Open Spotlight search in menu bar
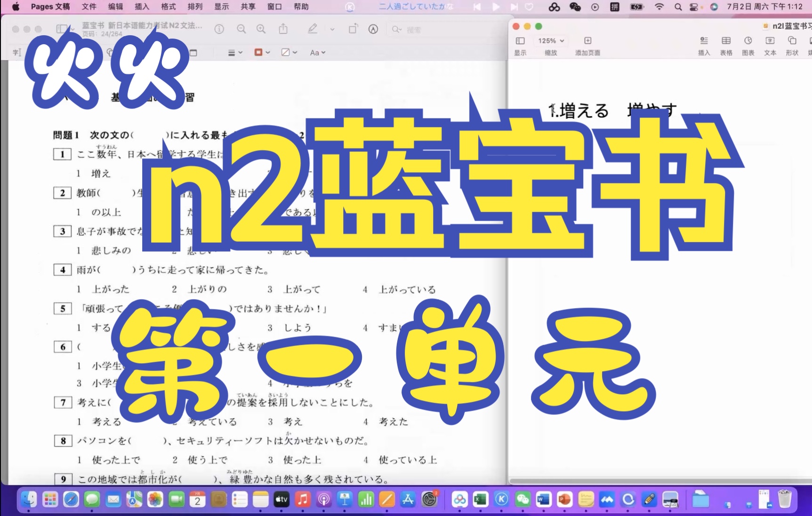 [678, 7]
